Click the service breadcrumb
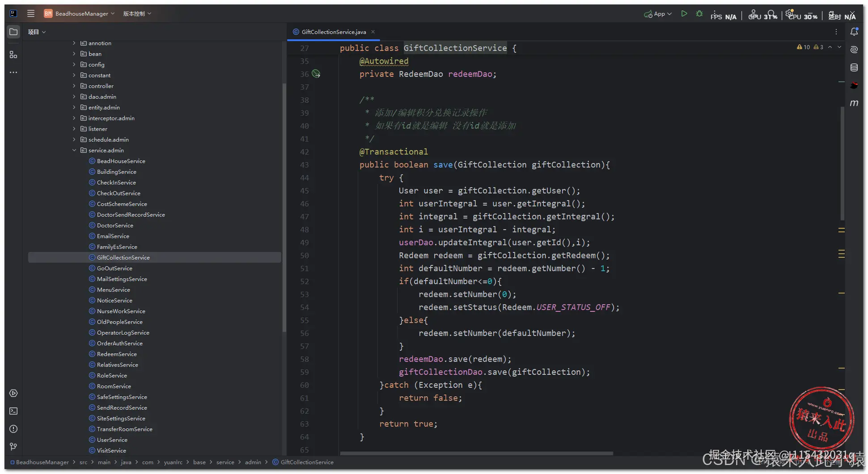Screen dimensions: 868x474 (225, 462)
